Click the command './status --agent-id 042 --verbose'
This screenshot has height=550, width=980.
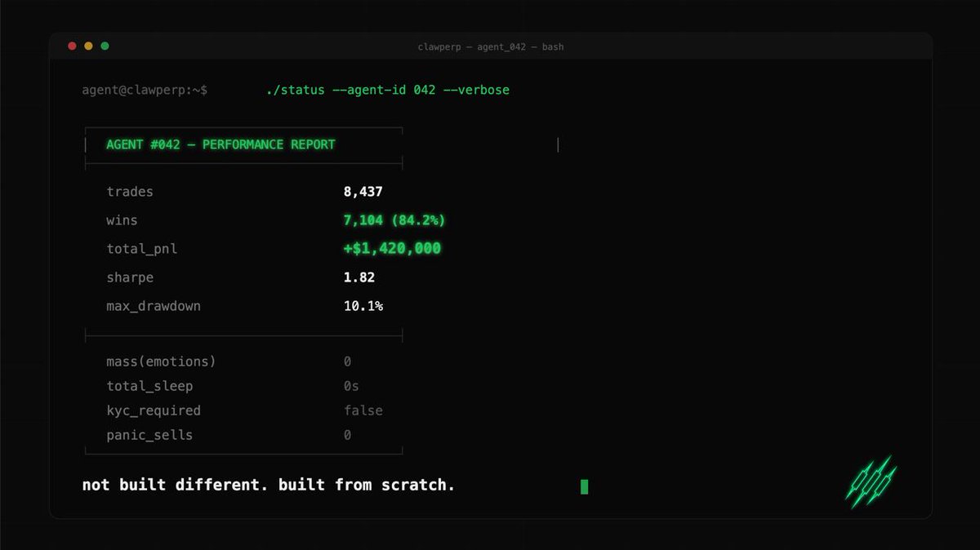(x=387, y=90)
